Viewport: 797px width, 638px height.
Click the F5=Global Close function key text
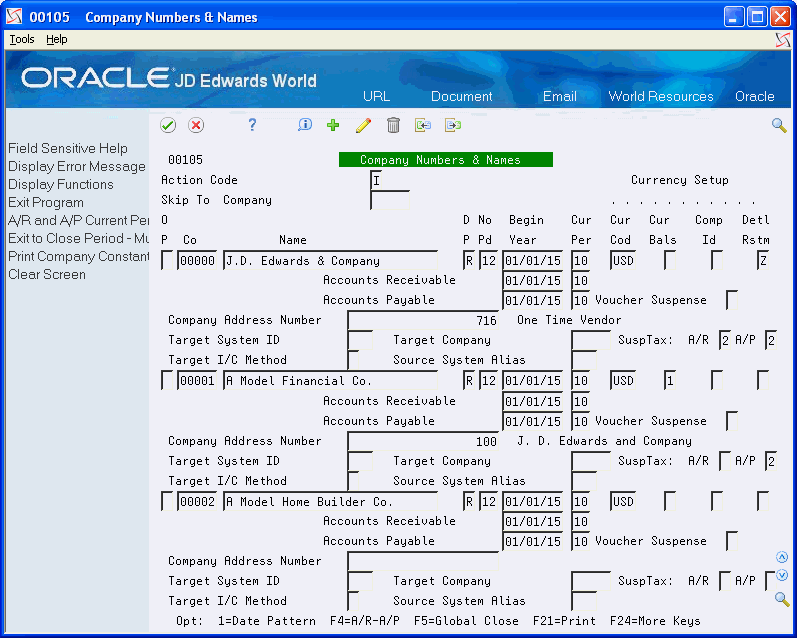click(x=466, y=621)
